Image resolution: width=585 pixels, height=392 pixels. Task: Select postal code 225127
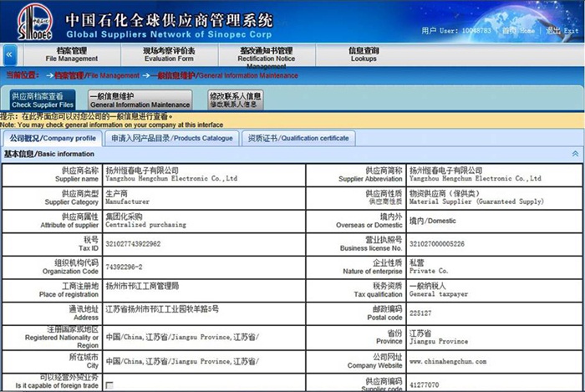coord(420,313)
